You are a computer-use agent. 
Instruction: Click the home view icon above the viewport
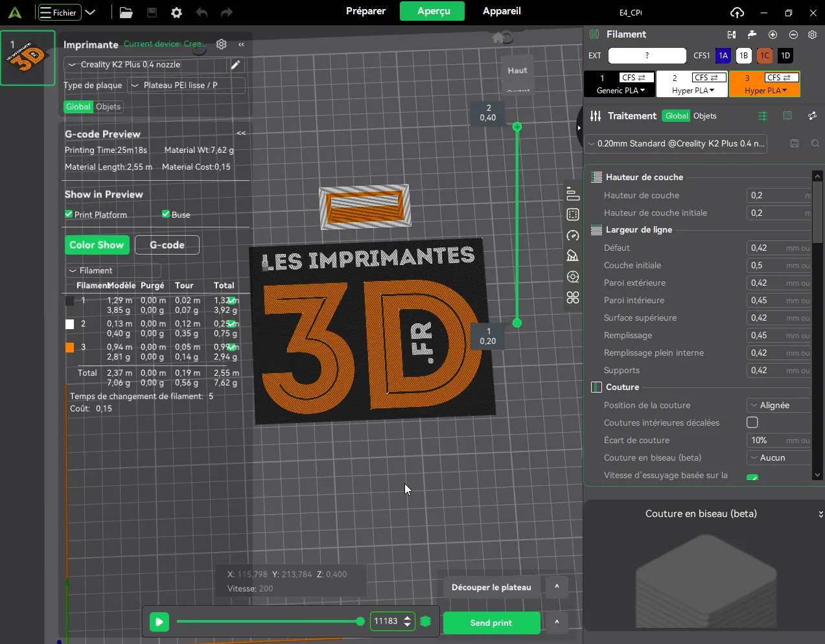pos(498,38)
